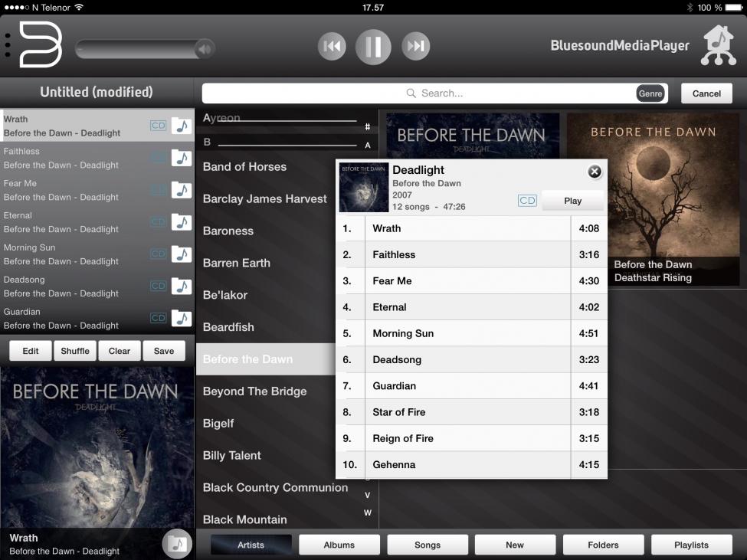Switch to the Folders tab
The image size is (747, 560).
point(603,545)
